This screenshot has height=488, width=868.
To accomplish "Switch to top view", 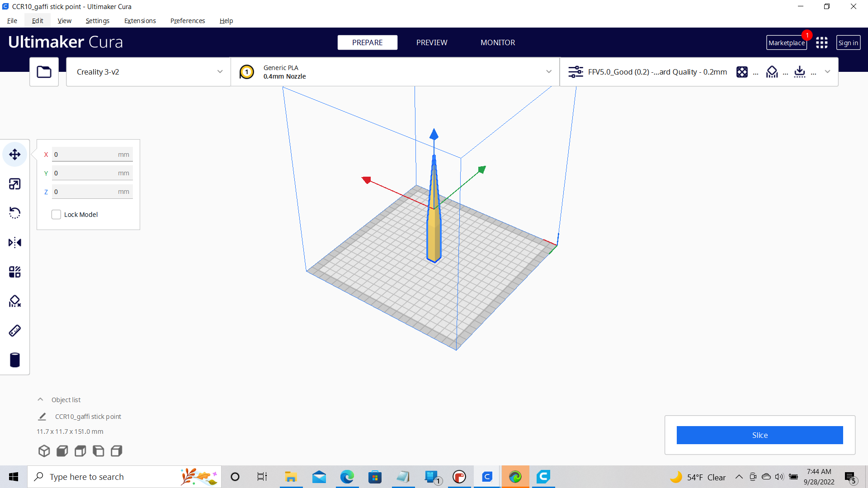I will (80, 451).
